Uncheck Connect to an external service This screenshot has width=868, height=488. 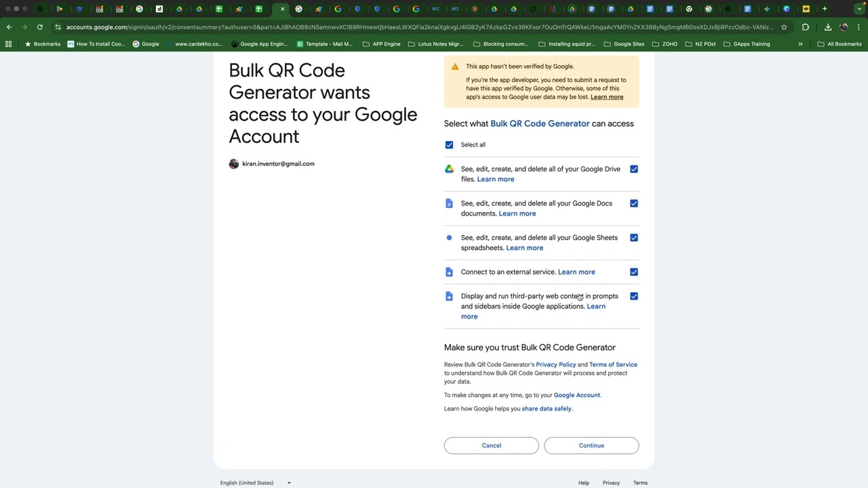pos(634,272)
